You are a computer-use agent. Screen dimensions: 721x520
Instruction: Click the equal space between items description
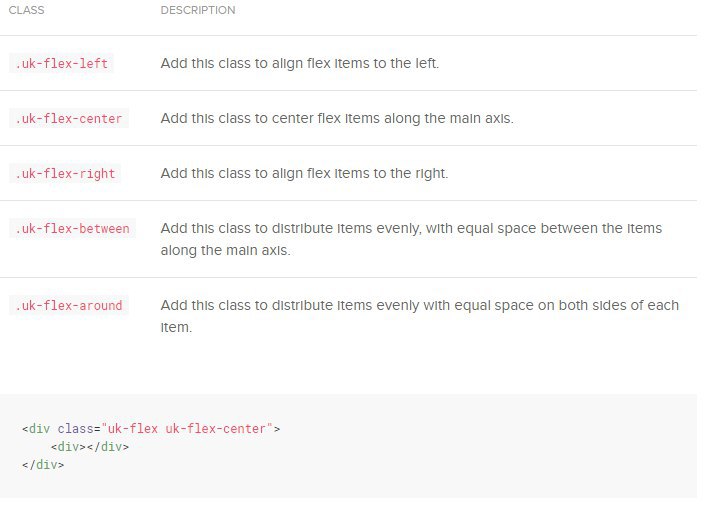[411, 239]
